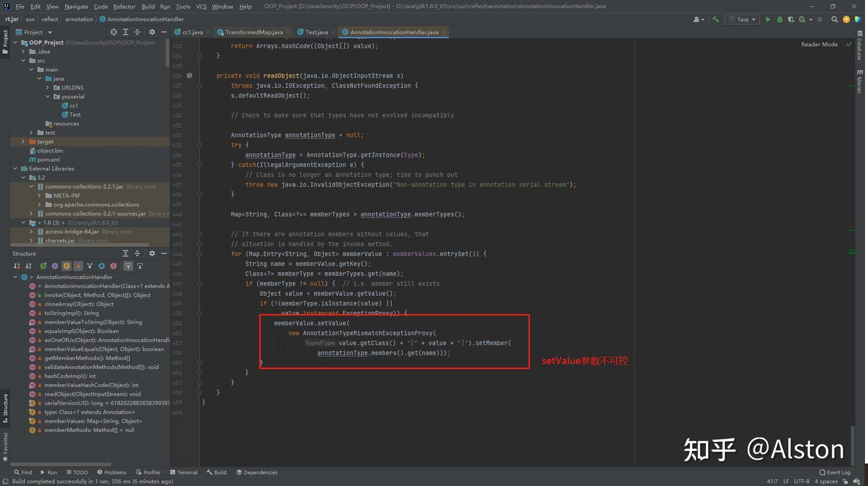
Task: Collapse the OOP_Project root node
Action: 15,43
